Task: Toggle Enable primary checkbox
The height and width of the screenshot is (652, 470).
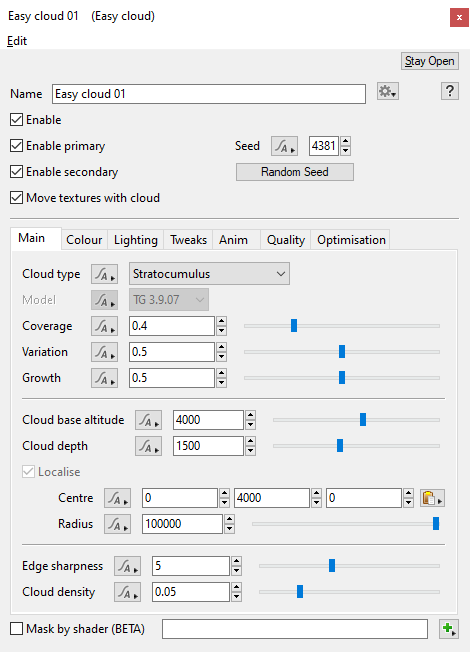Action: 16,146
